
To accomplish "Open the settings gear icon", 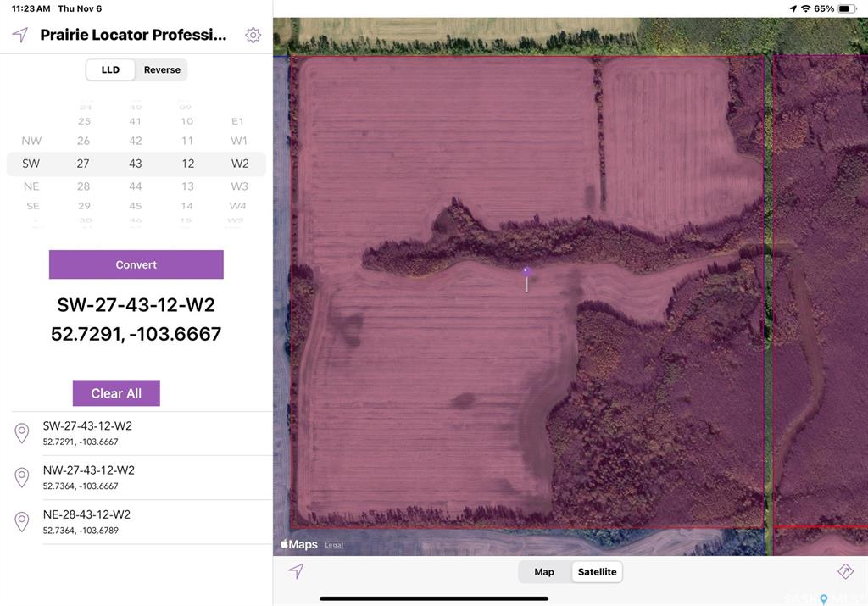I will pyautogui.click(x=253, y=35).
